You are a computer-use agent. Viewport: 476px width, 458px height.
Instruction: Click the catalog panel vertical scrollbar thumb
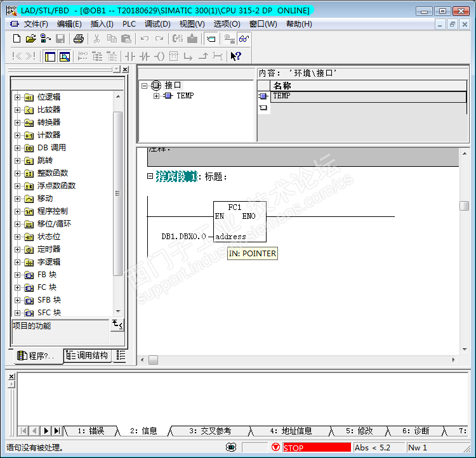click(x=118, y=193)
